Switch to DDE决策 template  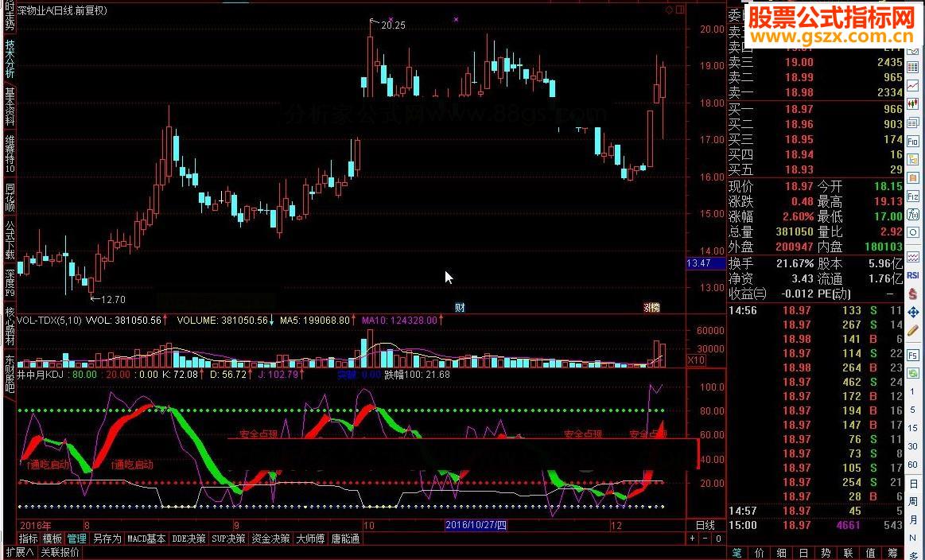point(188,539)
